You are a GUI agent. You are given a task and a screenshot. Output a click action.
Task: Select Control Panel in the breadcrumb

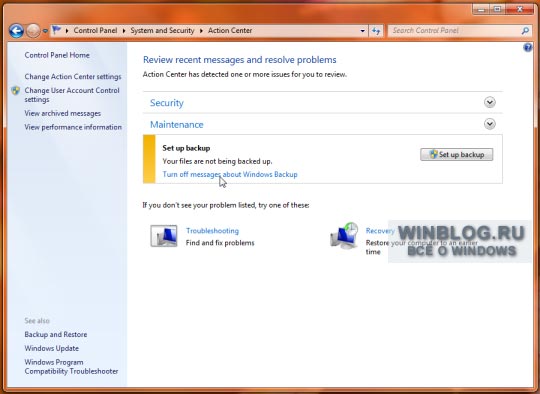pyautogui.click(x=95, y=31)
